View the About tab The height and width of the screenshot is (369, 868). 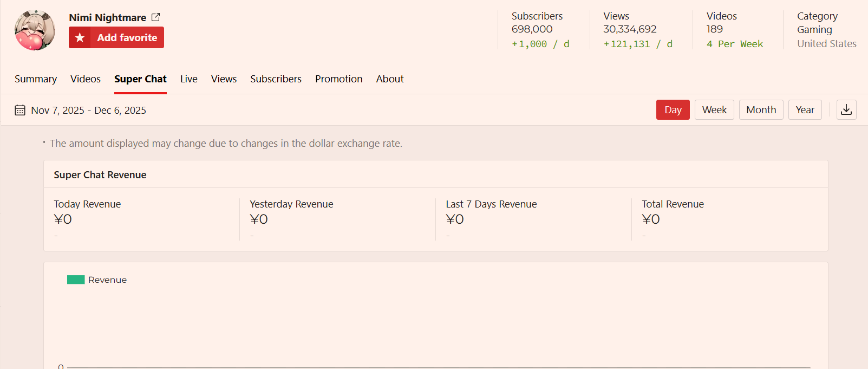(x=390, y=79)
